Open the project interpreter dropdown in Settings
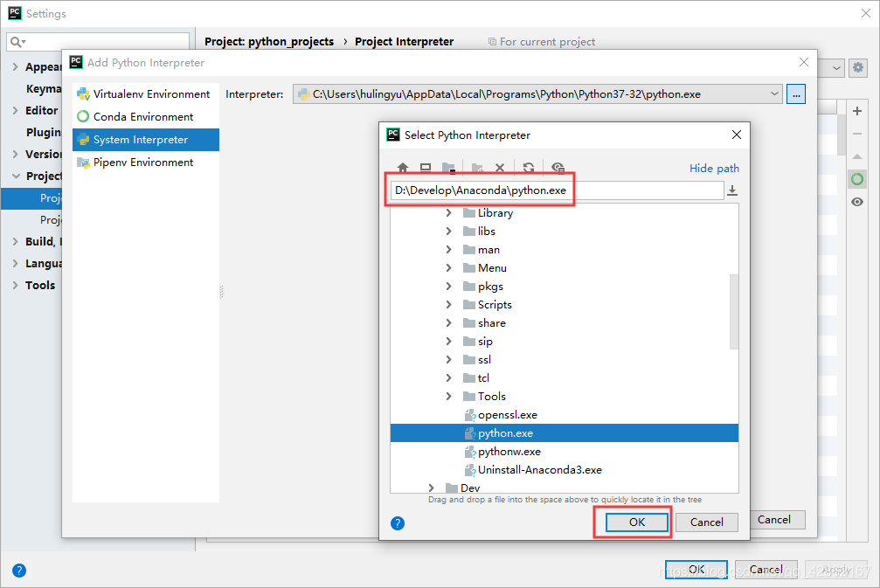 coord(836,68)
